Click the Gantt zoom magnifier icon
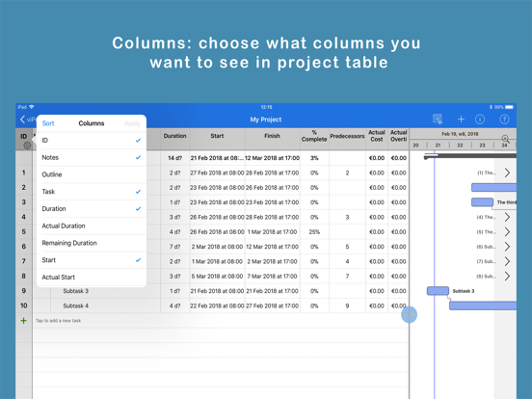Image resolution: width=532 pixels, height=399 pixels. (506, 139)
